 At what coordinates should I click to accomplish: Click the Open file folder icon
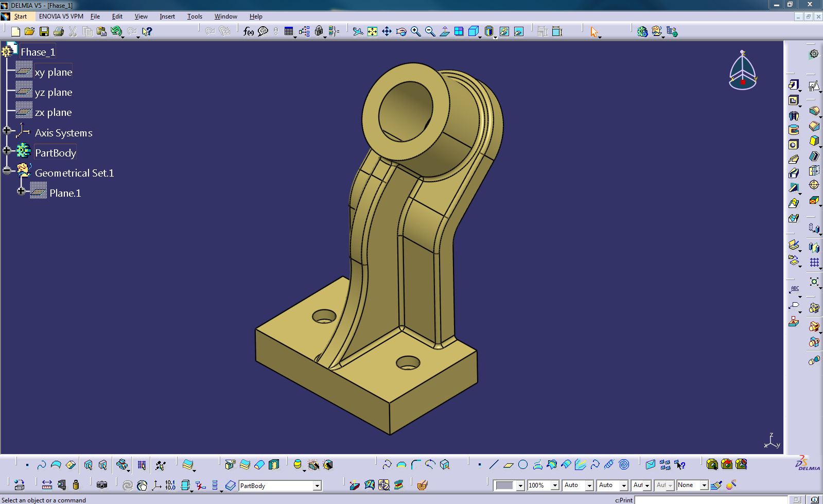(x=30, y=31)
